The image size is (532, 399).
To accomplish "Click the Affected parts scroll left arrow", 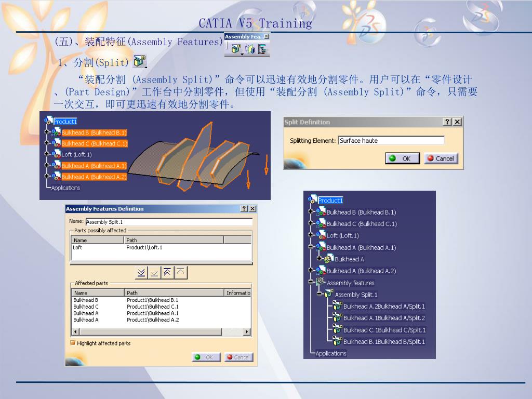I will (x=76, y=332).
